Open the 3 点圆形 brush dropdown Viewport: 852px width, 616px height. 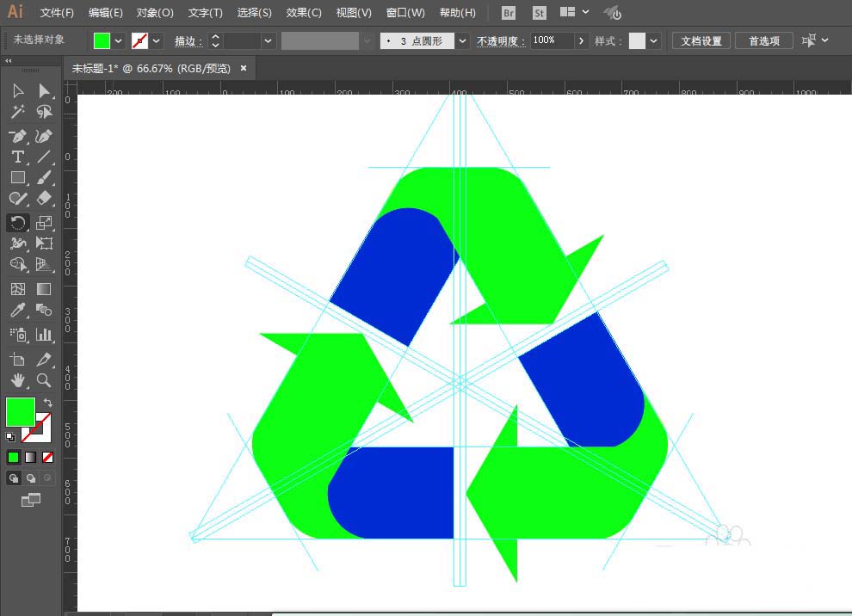point(462,40)
